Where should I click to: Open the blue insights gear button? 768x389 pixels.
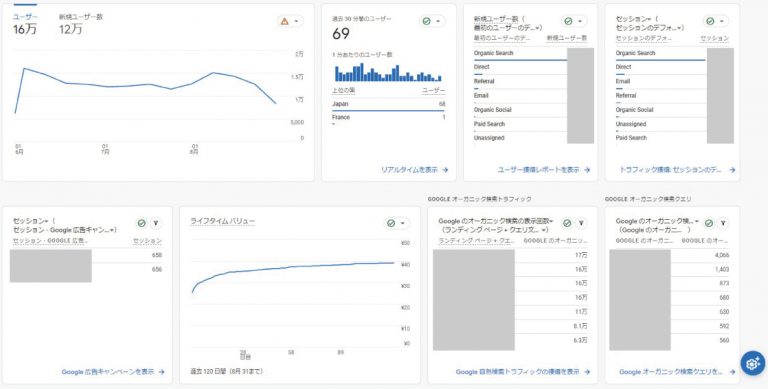point(753,364)
